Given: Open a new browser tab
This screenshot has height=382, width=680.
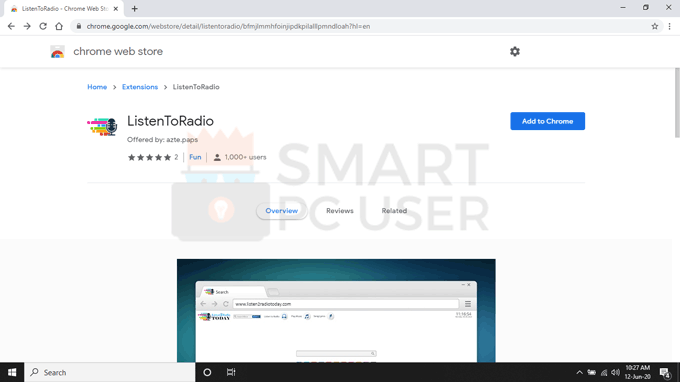Looking at the screenshot, I should point(134,9).
